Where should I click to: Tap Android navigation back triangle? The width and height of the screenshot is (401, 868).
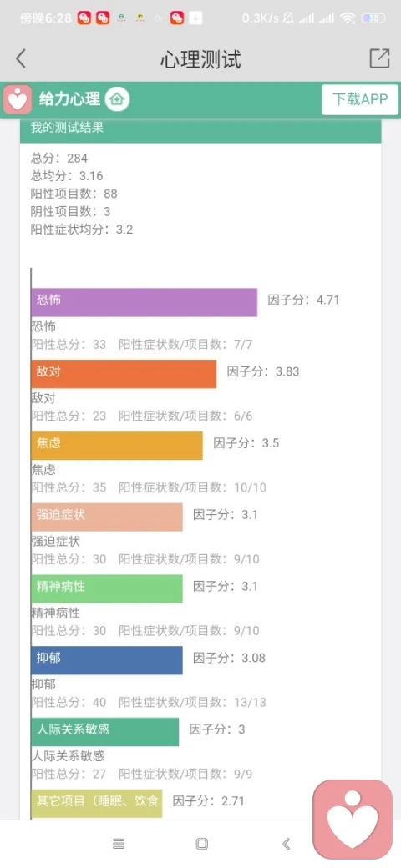point(287,844)
